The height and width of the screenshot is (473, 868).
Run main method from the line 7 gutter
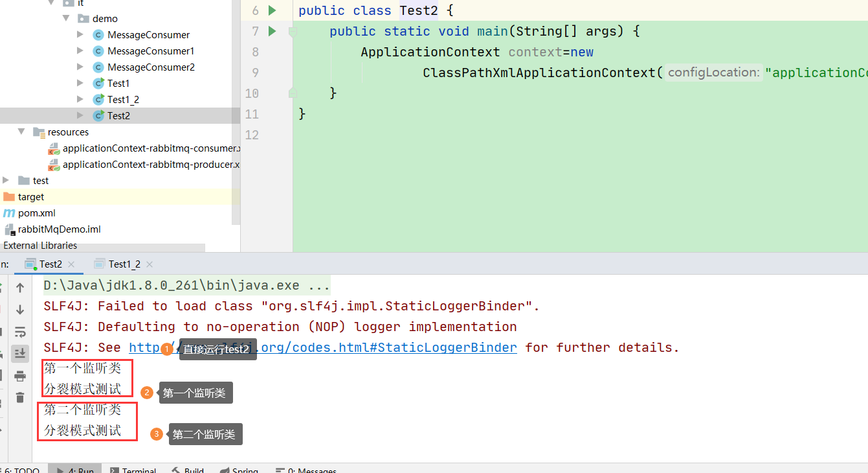coord(272,31)
